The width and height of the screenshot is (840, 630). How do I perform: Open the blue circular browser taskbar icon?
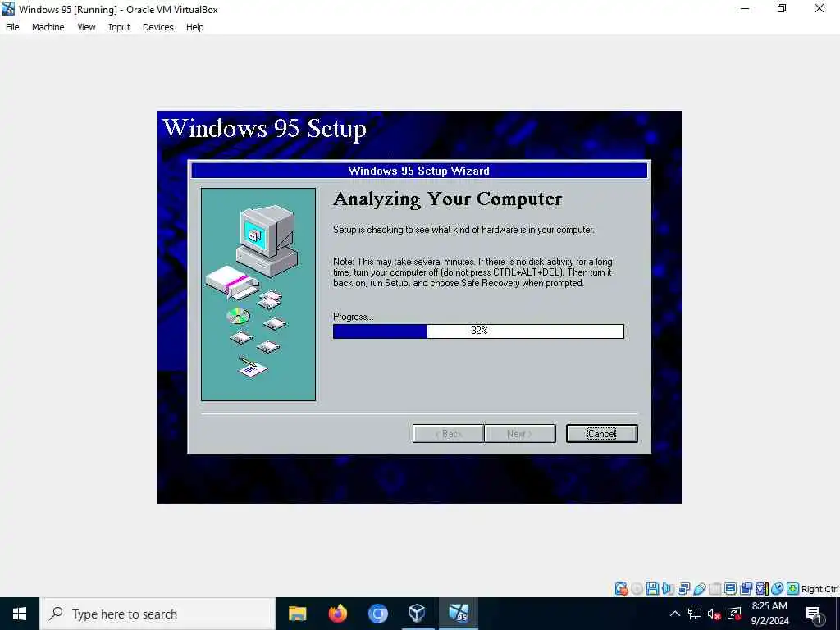[377, 614]
